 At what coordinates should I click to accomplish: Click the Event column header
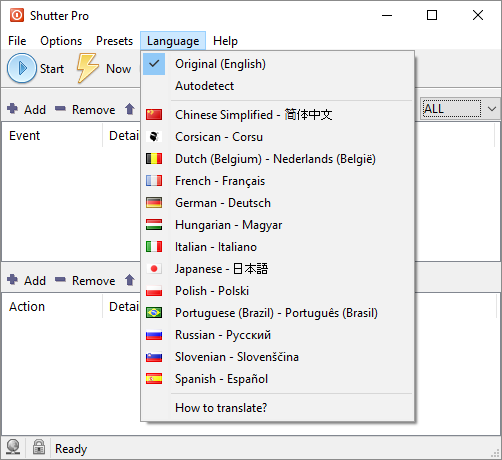coord(52,135)
